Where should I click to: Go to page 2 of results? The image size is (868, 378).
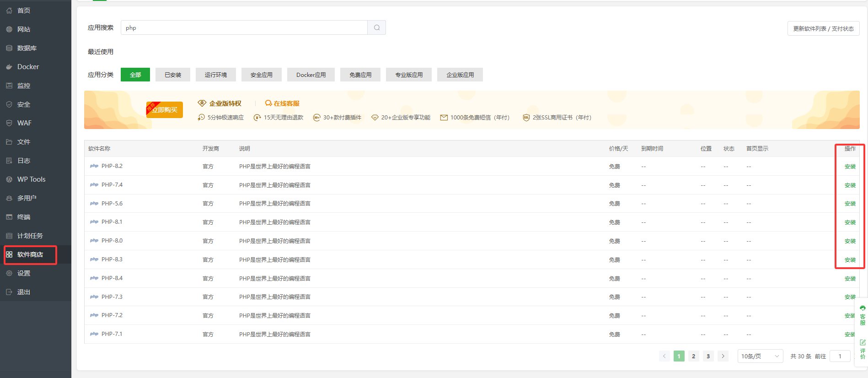pyautogui.click(x=694, y=356)
